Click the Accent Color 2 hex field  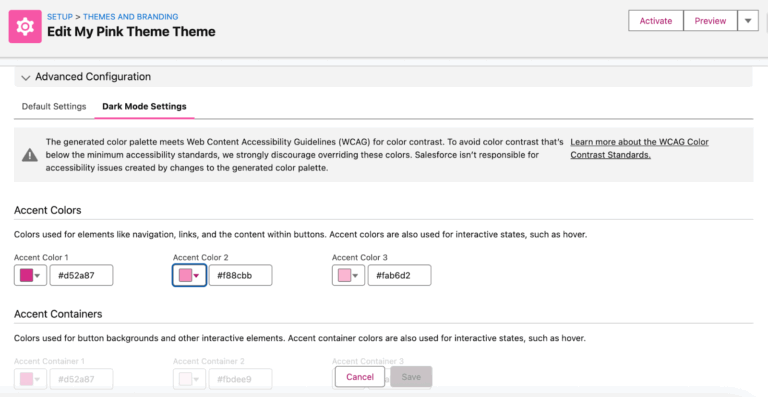pyautogui.click(x=240, y=275)
